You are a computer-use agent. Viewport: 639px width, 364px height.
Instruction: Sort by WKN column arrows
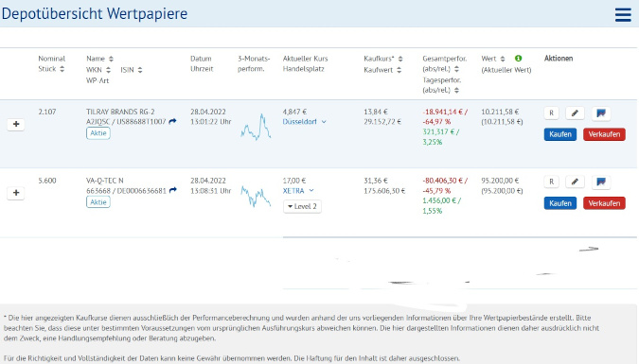pos(108,70)
